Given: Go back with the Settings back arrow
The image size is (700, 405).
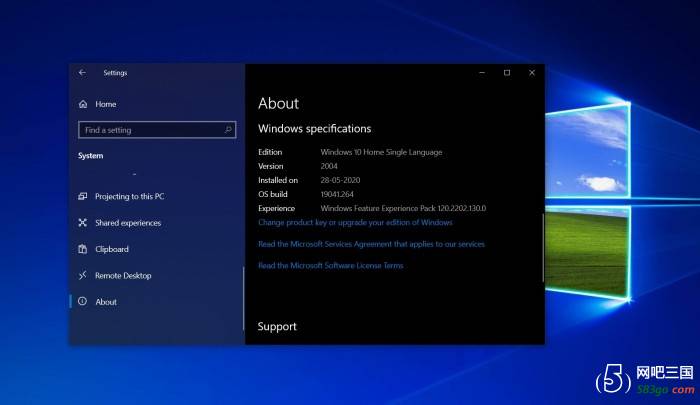Looking at the screenshot, I should point(82,72).
